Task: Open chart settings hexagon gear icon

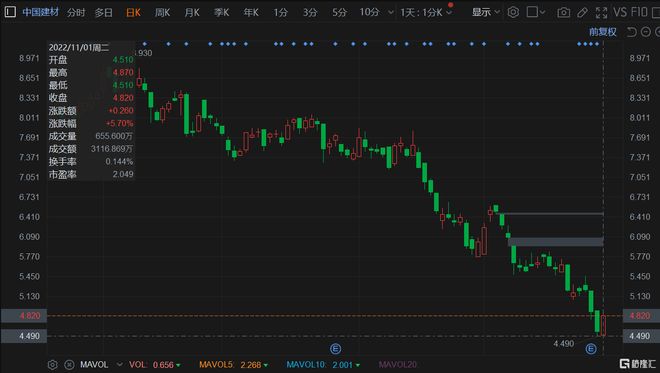Action: pyautogui.click(x=513, y=12)
